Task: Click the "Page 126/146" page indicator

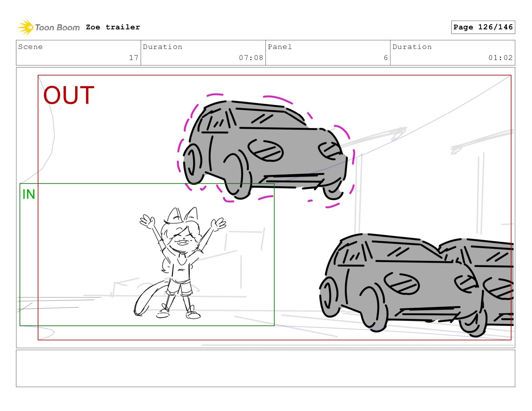Action: pyautogui.click(x=483, y=27)
